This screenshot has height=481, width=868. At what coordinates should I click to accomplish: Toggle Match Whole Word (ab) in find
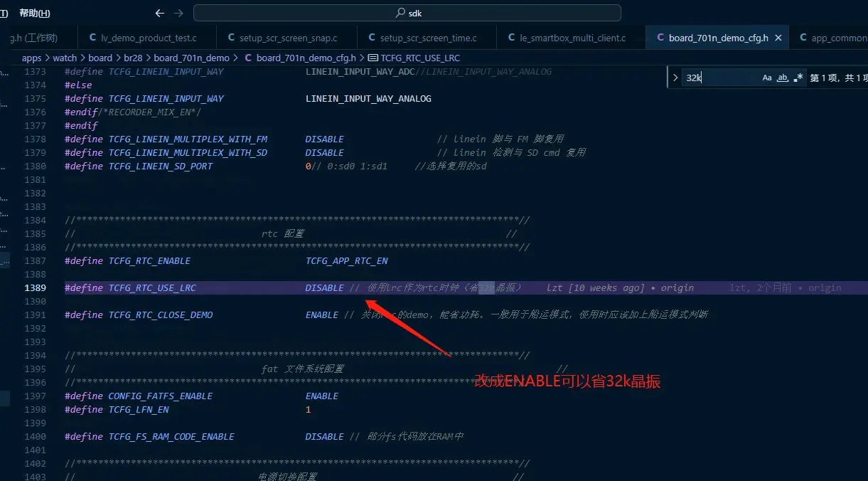pos(783,78)
